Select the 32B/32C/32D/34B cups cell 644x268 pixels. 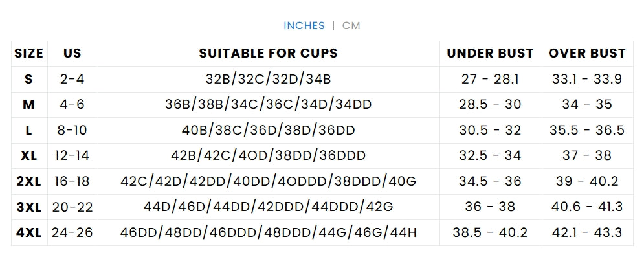[x=268, y=79]
